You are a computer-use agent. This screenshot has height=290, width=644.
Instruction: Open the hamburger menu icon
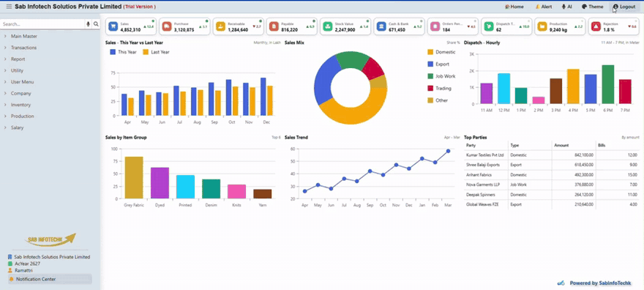(9, 7)
